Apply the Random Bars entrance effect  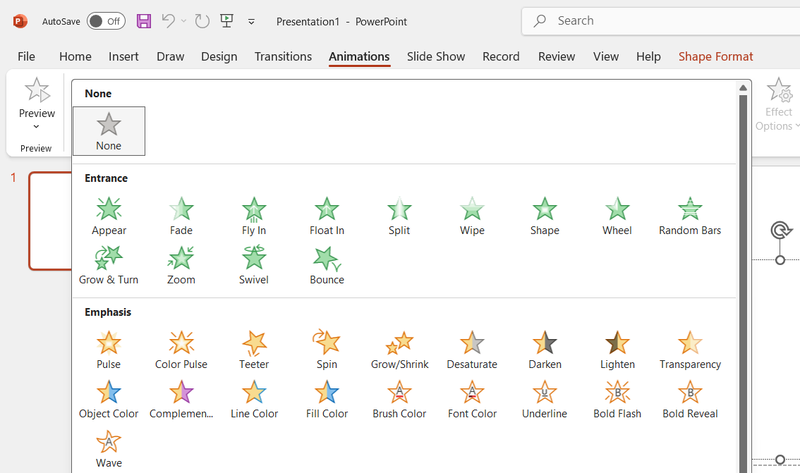pyautogui.click(x=690, y=216)
